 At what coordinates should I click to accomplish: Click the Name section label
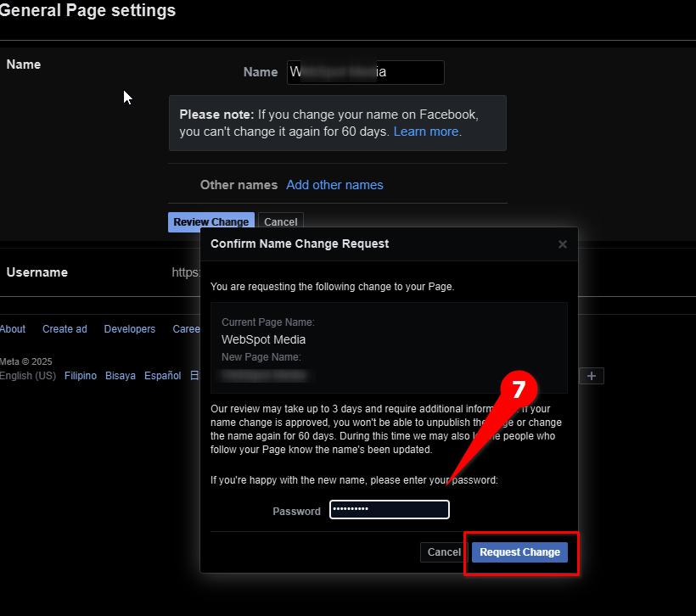(24, 64)
